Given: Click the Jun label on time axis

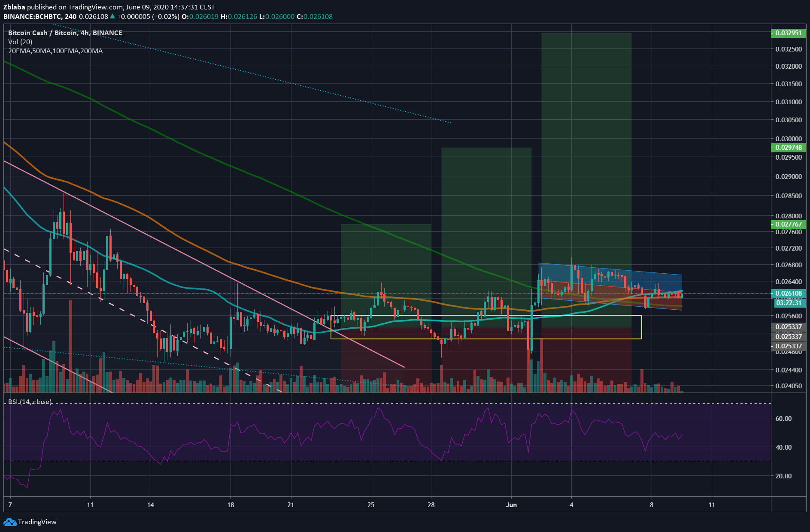Looking at the screenshot, I should [511, 505].
